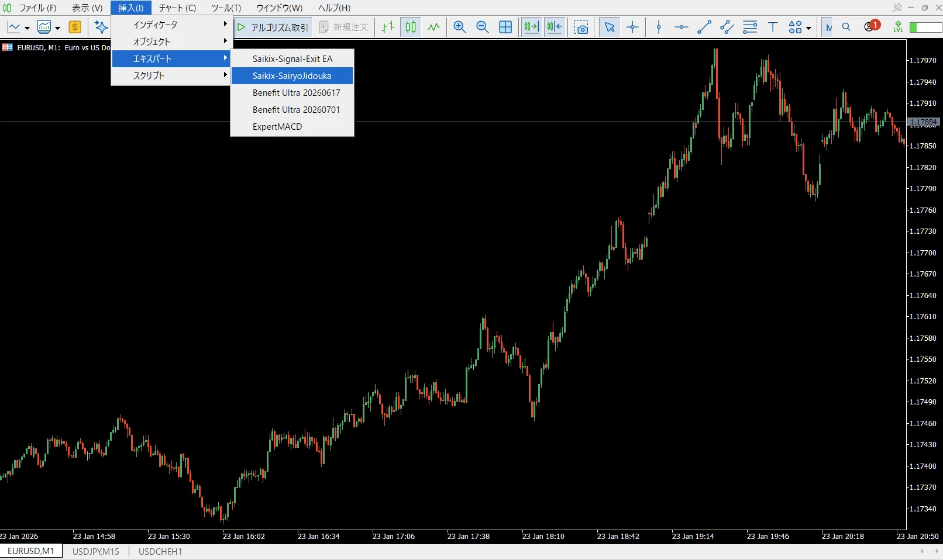Click the blue sparkle star icon
Image resolution: width=943 pixels, height=560 pixels.
pyautogui.click(x=101, y=27)
